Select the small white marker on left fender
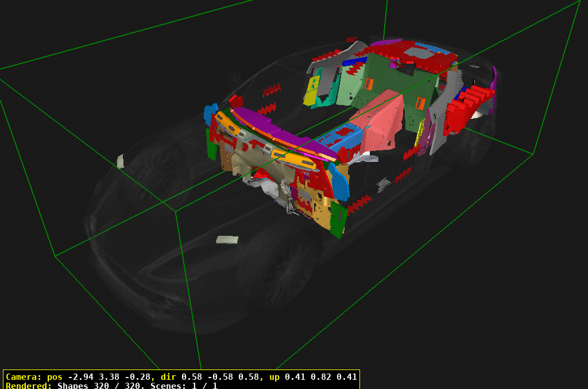This screenshot has width=588, height=389. point(120,161)
